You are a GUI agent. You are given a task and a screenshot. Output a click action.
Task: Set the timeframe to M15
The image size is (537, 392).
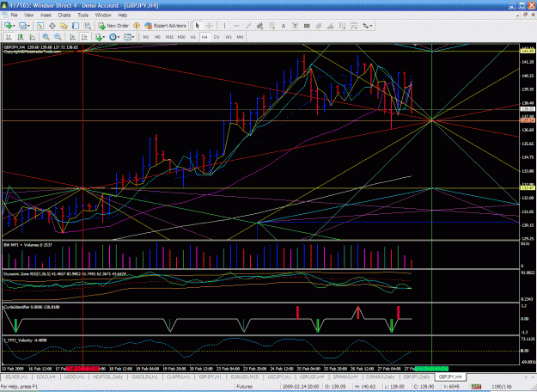point(169,37)
